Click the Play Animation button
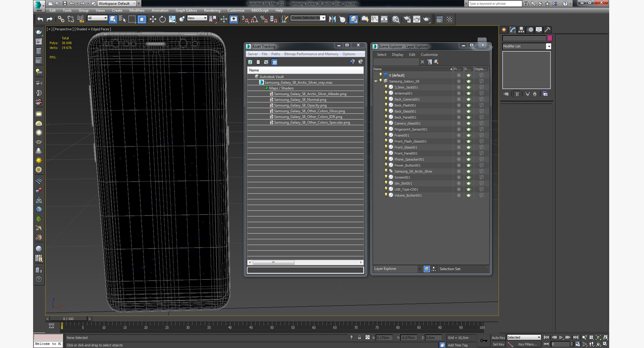The width and height of the screenshot is (644, 348). (561, 338)
